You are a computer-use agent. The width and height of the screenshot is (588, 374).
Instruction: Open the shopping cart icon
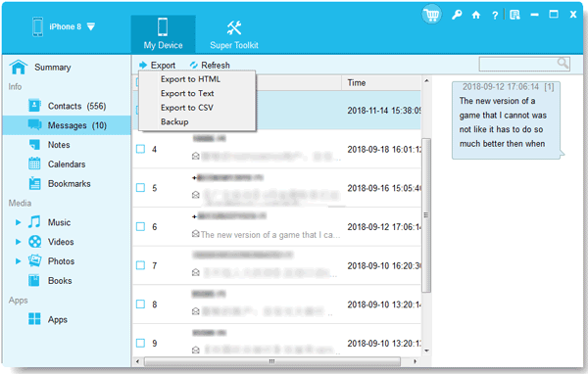431,15
